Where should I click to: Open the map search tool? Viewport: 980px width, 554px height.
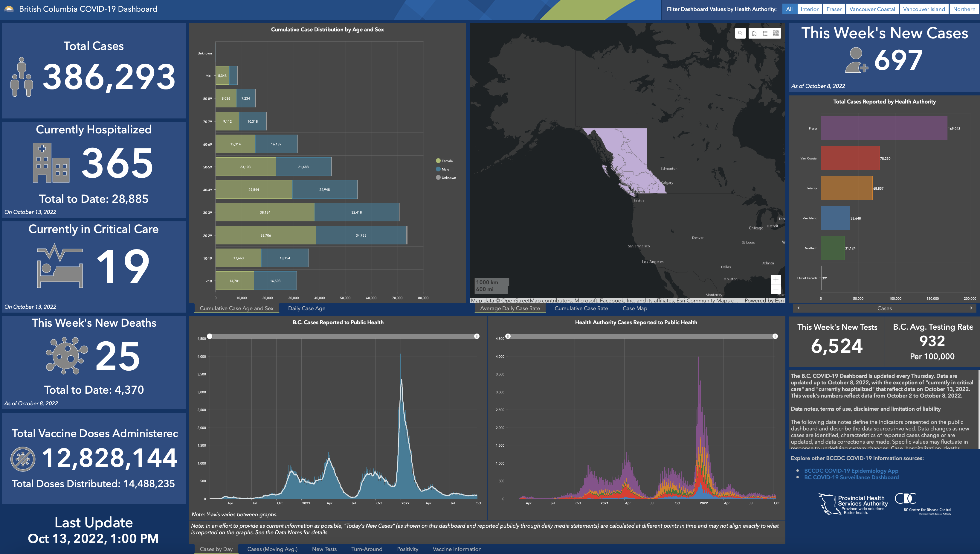point(740,33)
